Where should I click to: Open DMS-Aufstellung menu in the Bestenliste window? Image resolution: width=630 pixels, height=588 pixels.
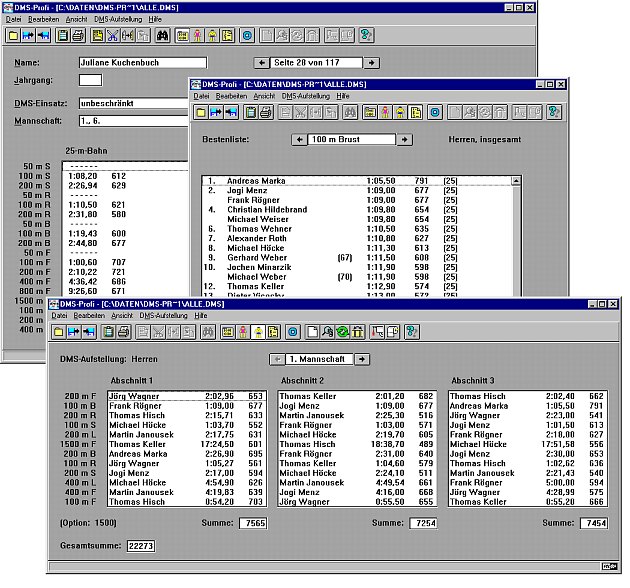(305, 96)
